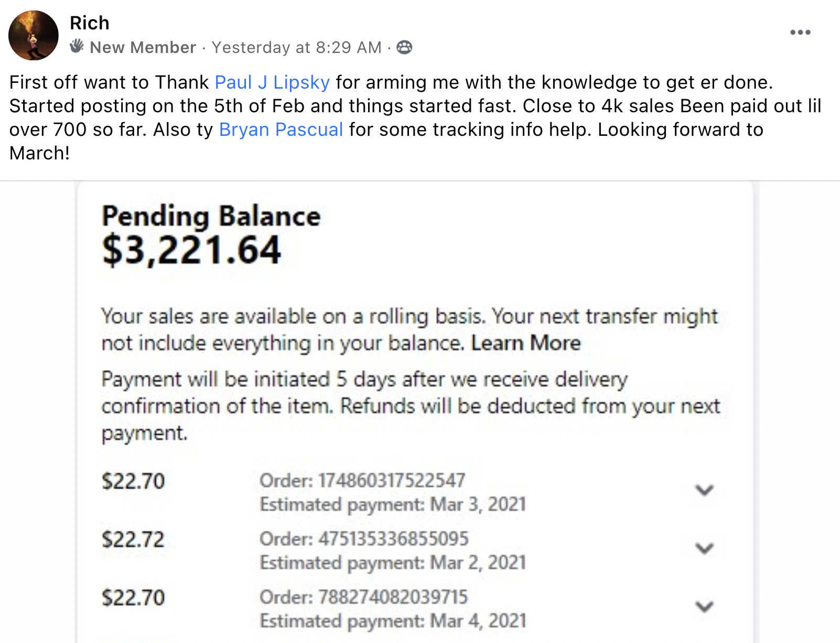
Task: Expand order 788274082039715 details chevron
Action: [x=704, y=606]
